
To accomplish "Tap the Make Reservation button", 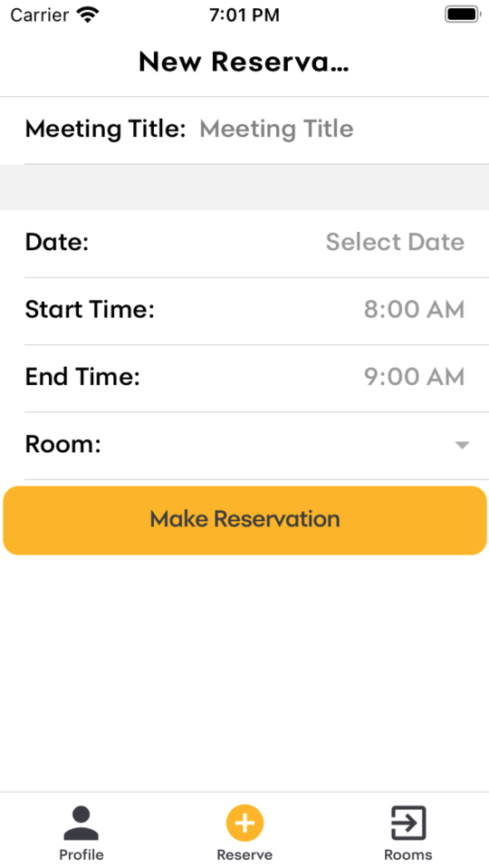I will pyautogui.click(x=244, y=520).
